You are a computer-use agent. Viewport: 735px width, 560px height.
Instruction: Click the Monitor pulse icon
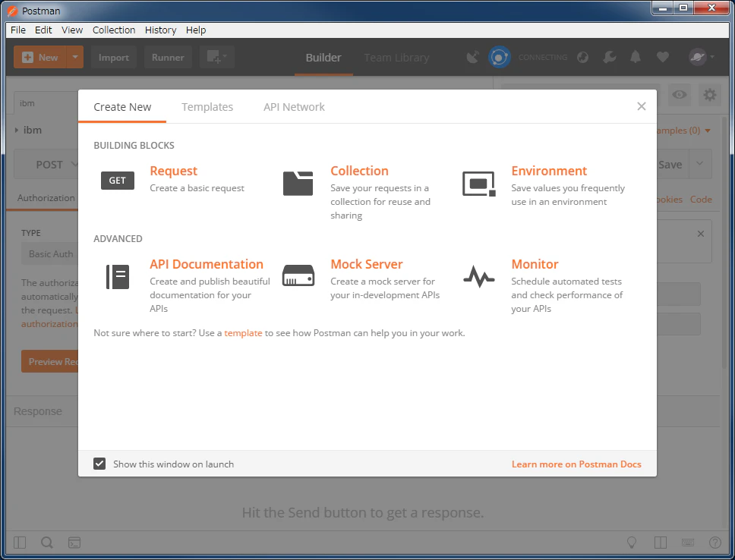(478, 276)
